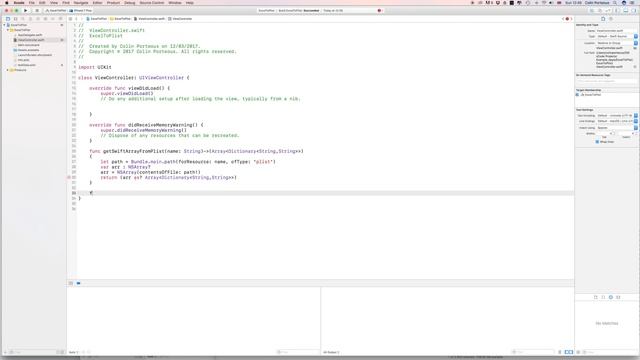Expand the Products folder
Image resolution: width=640 pixels, height=360 pixels.
[8, 70]
